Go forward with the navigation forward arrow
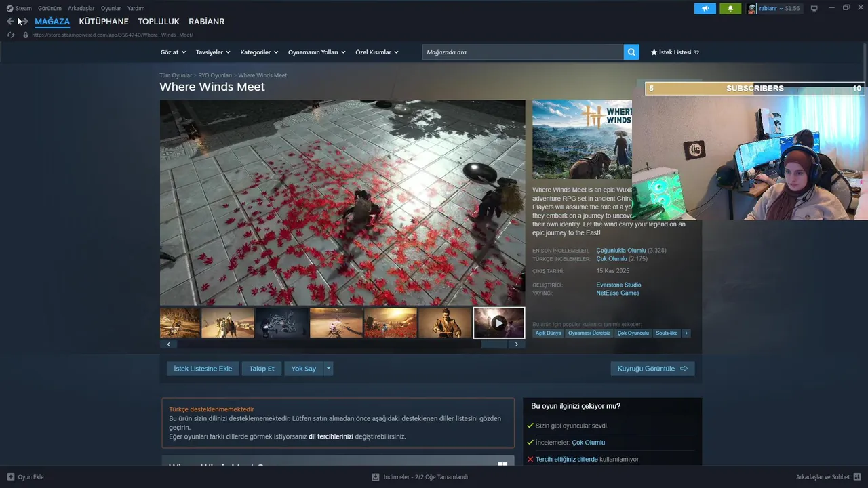This screenshot has width=868, height=488. pos(24,22)
